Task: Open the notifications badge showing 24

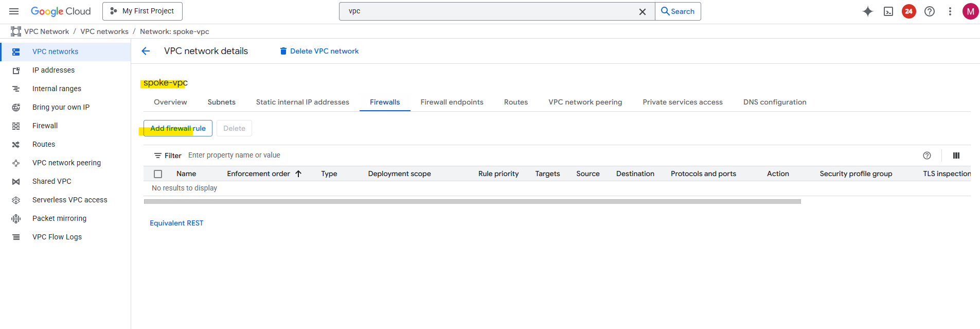Action: pyautogui.click(x=908, y=11)
